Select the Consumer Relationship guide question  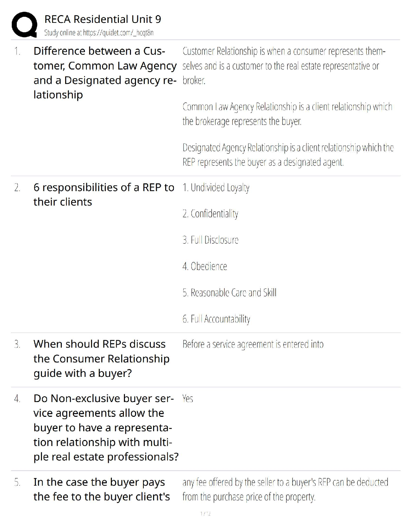click(x=101, y=358)
